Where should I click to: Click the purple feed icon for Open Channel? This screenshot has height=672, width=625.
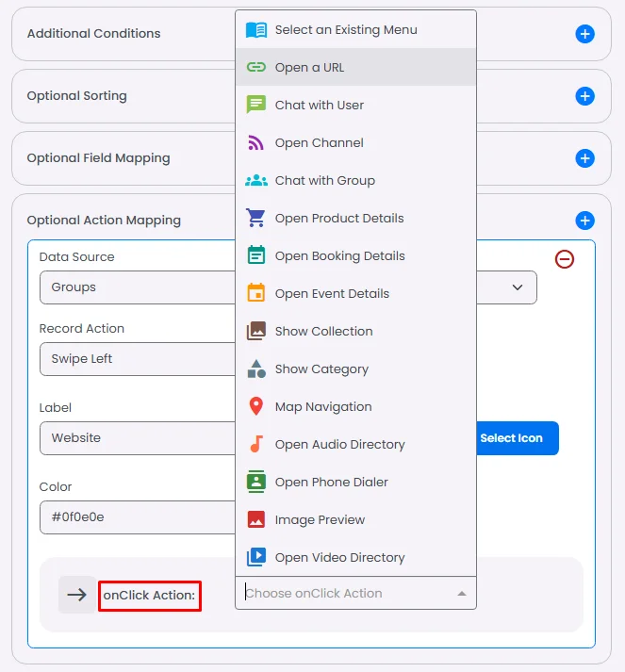click(256, 142)
